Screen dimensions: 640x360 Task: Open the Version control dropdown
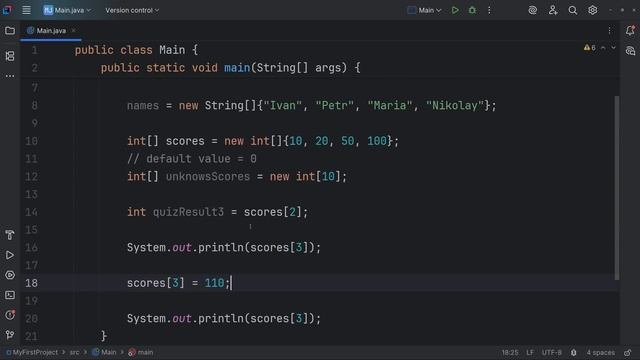(132, 10)
